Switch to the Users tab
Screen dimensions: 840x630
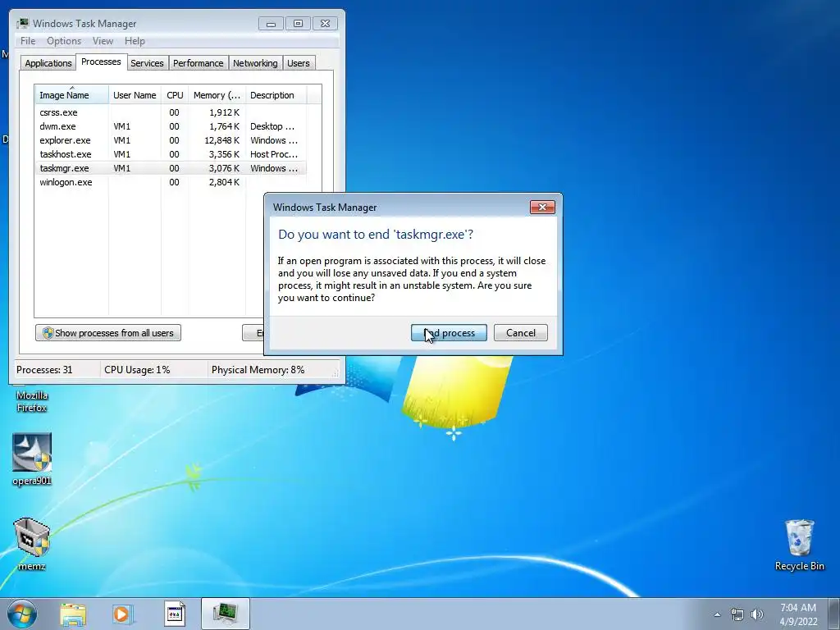(x=298, y=63)
